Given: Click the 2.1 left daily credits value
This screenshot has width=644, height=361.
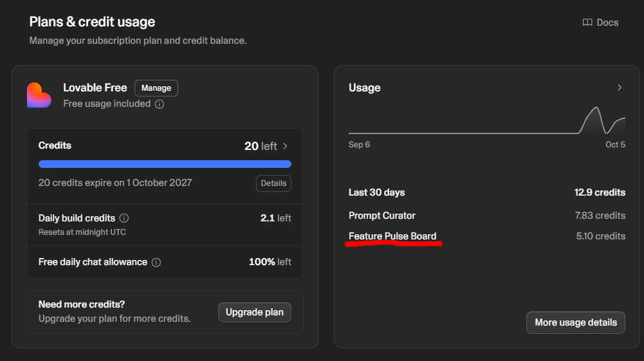Looking at the screenshot, I should [x=275, y=218].
